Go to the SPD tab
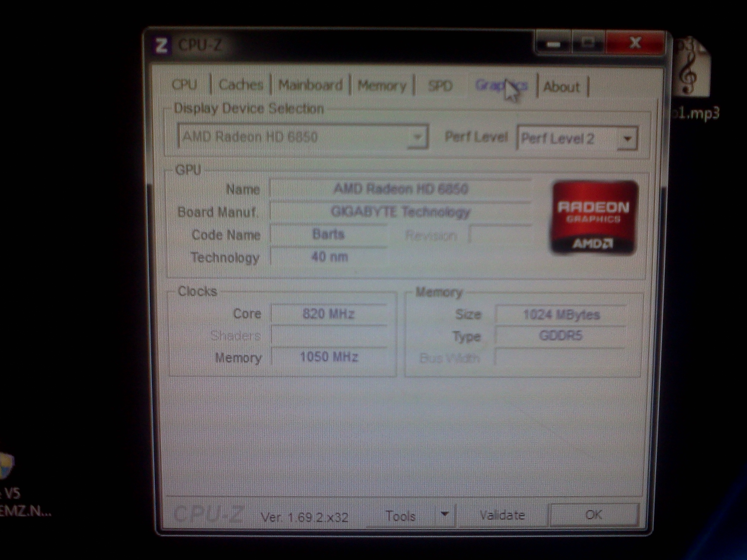Viewport: 747px width, 560px height. click(x=440, y=86)
